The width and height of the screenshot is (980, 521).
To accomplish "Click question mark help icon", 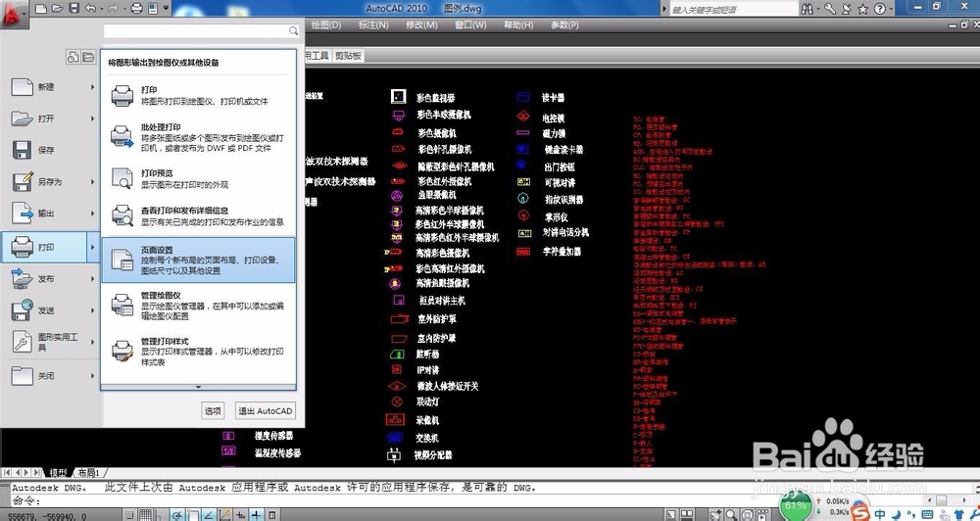I will point(879,9).
